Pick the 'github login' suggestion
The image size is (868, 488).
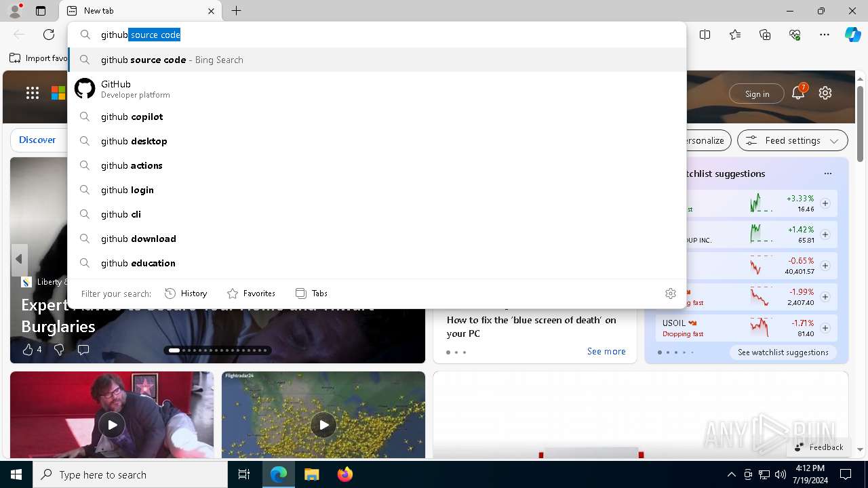tap(377, 190)
